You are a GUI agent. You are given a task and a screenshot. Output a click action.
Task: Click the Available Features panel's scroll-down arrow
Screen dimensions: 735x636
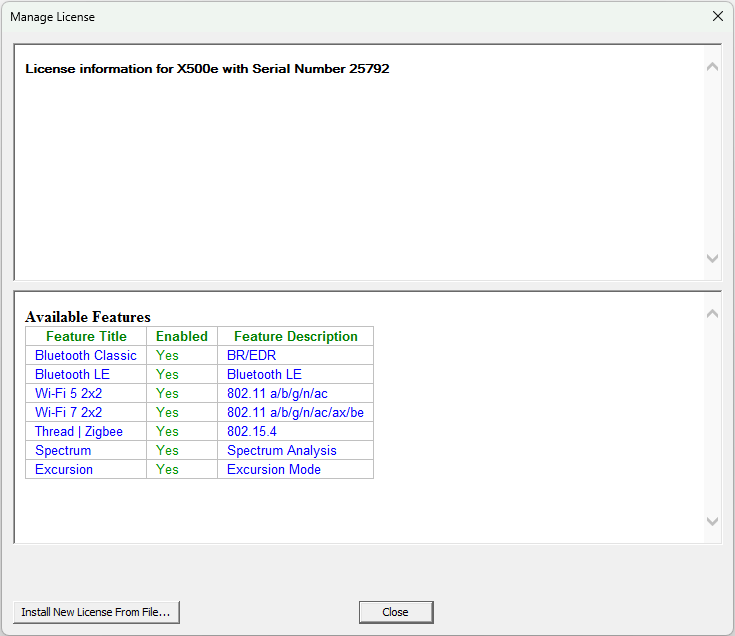pos(712,521)
